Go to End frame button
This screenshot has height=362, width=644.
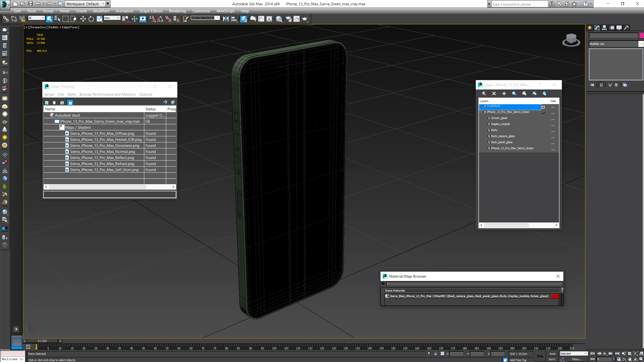tap(617, 354)
